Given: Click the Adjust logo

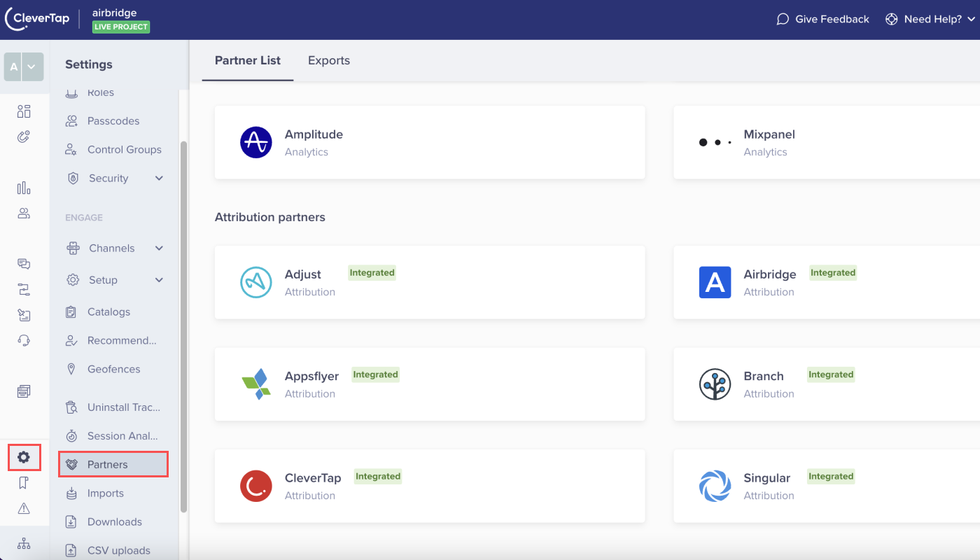Looking at the screenshot, I should [x=256, y=282].
